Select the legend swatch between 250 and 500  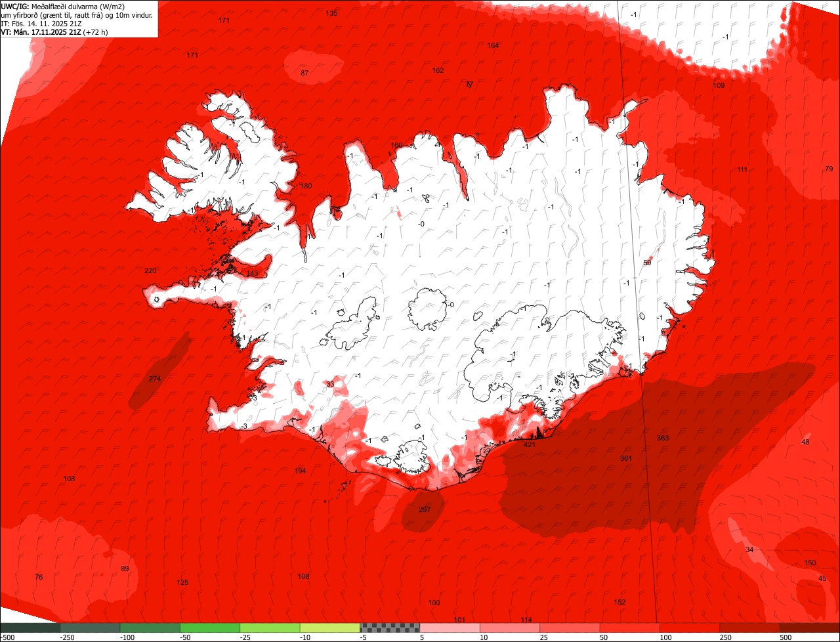(749, 628)
